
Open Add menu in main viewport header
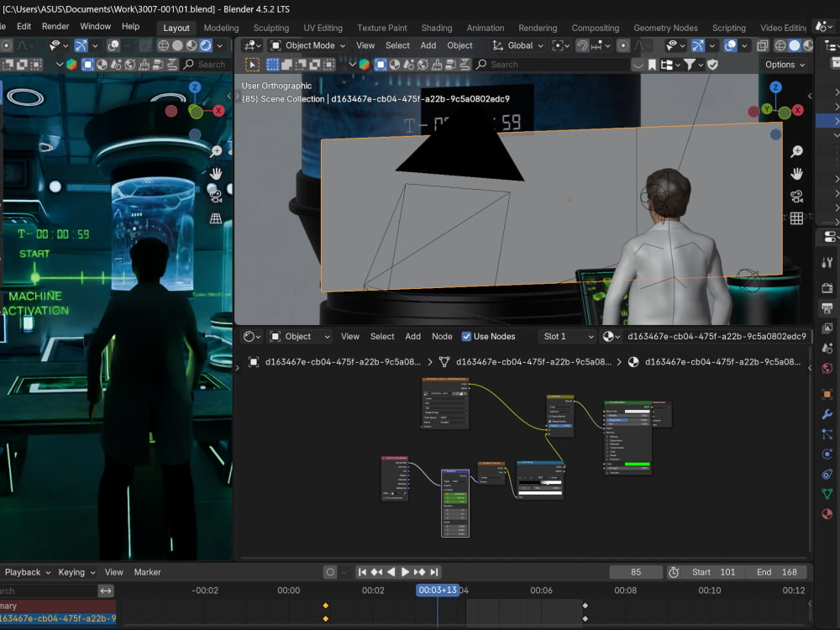[x=428, y=45]
